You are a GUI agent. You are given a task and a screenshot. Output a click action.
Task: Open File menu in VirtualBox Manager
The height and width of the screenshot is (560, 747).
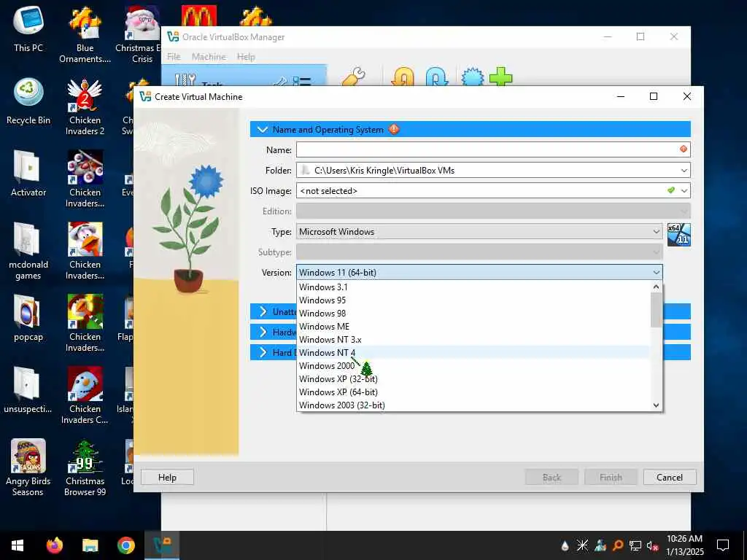coord(174,57)
